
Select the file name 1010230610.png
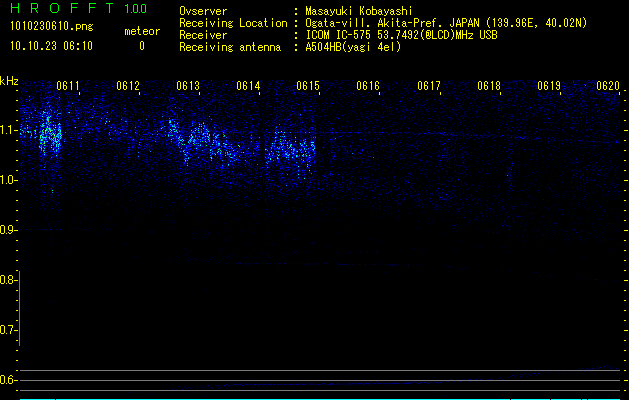tap(52, 26)
